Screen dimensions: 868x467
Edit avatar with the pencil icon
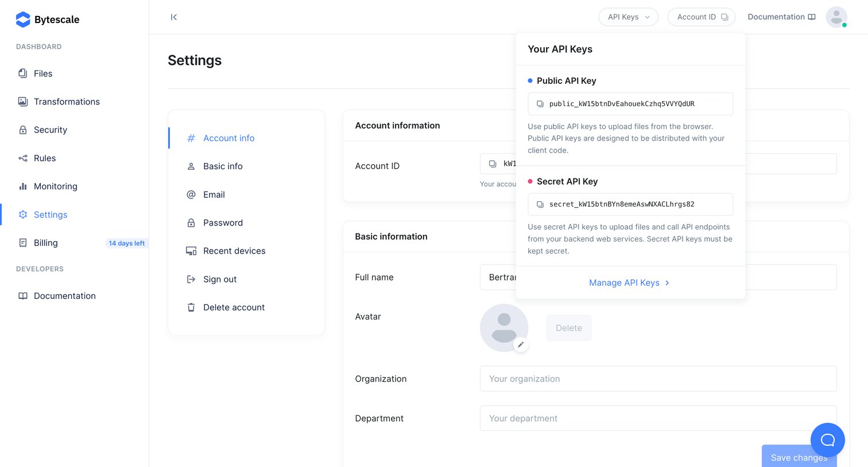pyautogui.click(x=521, y=345)
